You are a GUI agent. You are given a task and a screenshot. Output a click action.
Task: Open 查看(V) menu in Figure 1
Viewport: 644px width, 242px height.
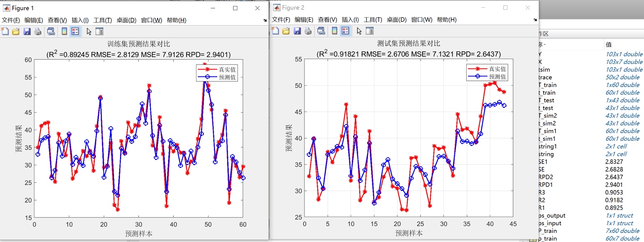pyautogui.click(x=57, y=20)
